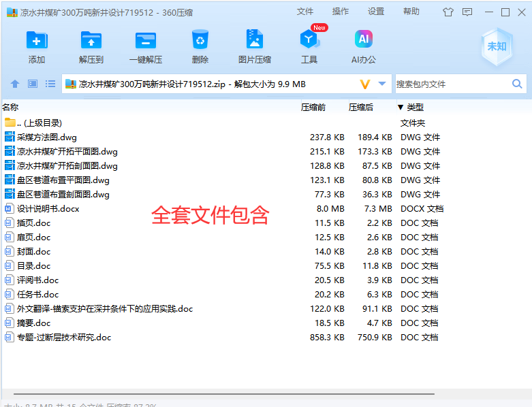Select the 扉页.doc file
Image resolution: width=532 pixels, height=407 pixels.
click(x=33, y=238)
